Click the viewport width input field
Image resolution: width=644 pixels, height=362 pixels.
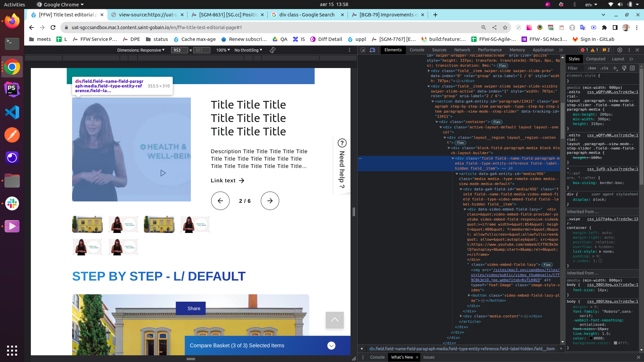pos(180,50)
